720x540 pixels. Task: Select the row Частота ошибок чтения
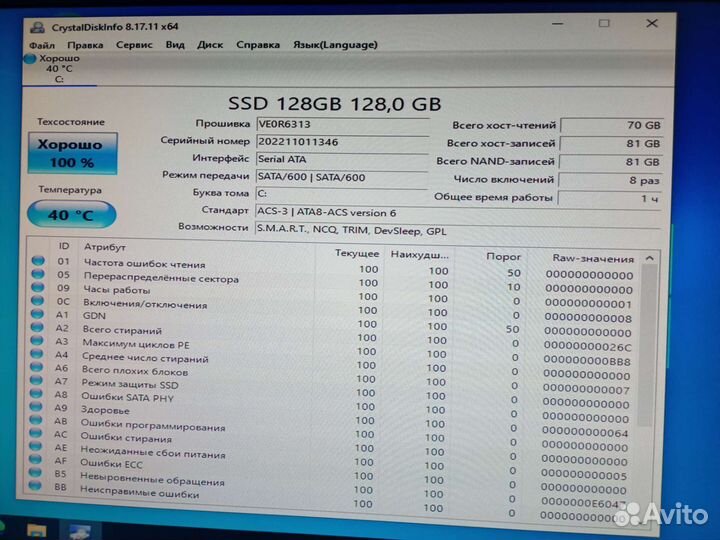[340, 268]
